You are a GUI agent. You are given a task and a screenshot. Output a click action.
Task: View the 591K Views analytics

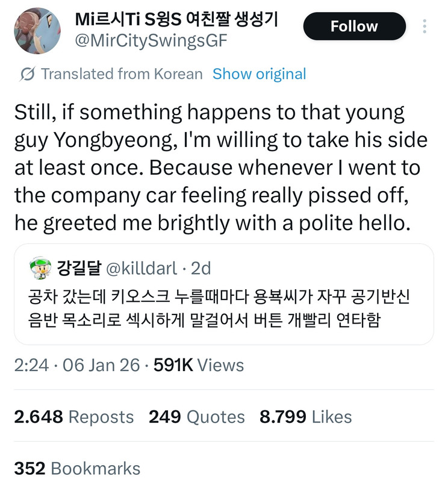click(199, 365)
